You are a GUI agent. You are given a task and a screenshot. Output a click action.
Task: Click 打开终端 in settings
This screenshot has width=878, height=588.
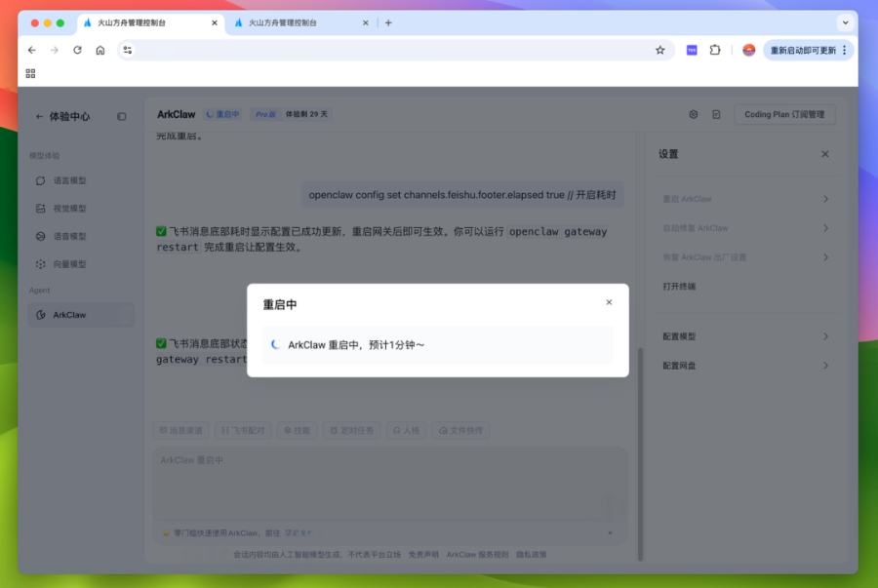click(x=679, y=286)
